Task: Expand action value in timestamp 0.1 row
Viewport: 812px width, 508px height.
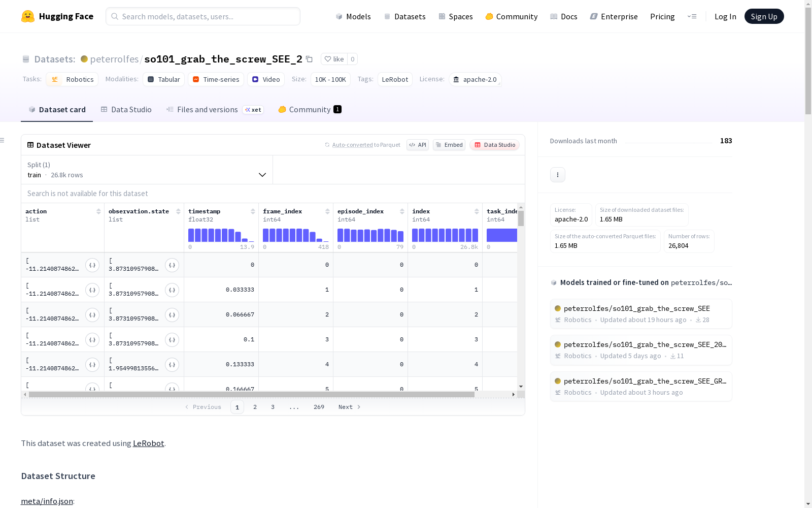Action: [92, 340]
